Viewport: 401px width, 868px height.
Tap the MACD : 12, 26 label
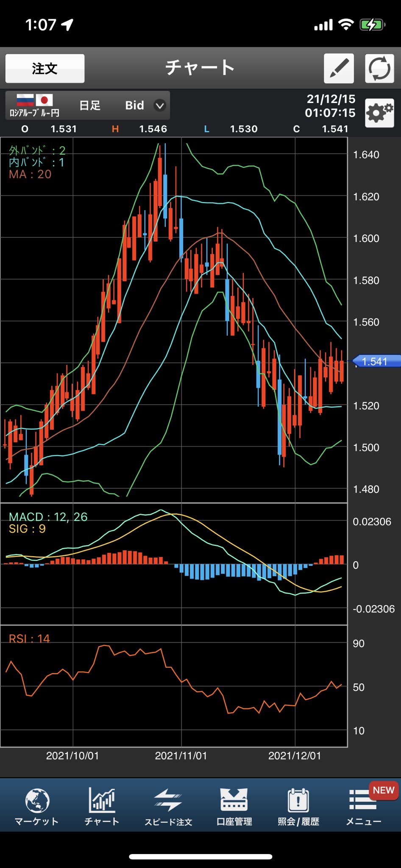point(48,517)
